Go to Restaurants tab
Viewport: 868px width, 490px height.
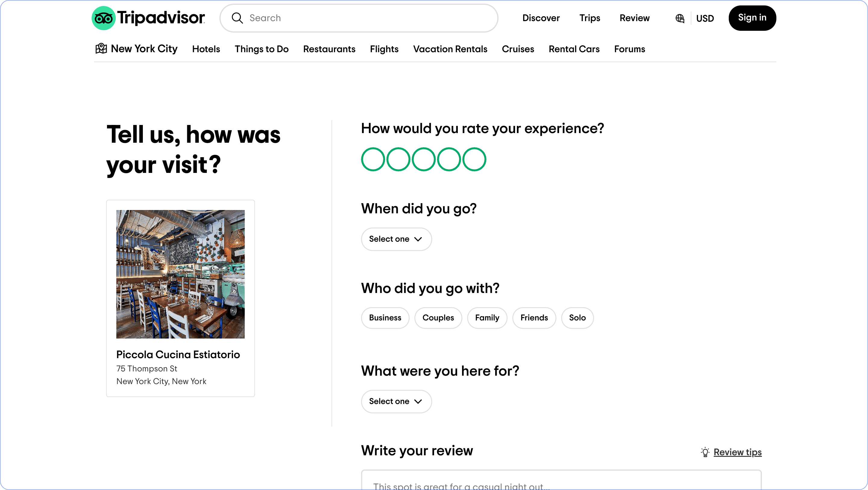[x=329, y=49]
